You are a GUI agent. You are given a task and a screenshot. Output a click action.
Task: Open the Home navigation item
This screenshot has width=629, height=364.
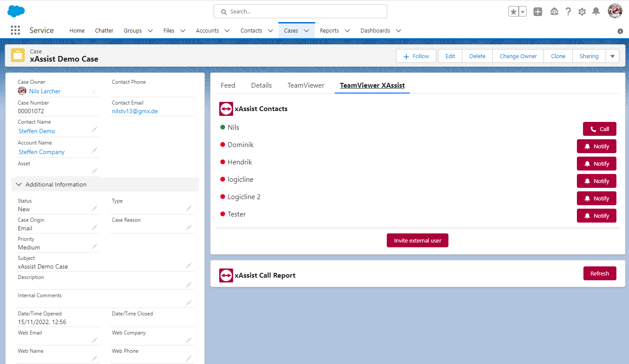tap(77, 30)
